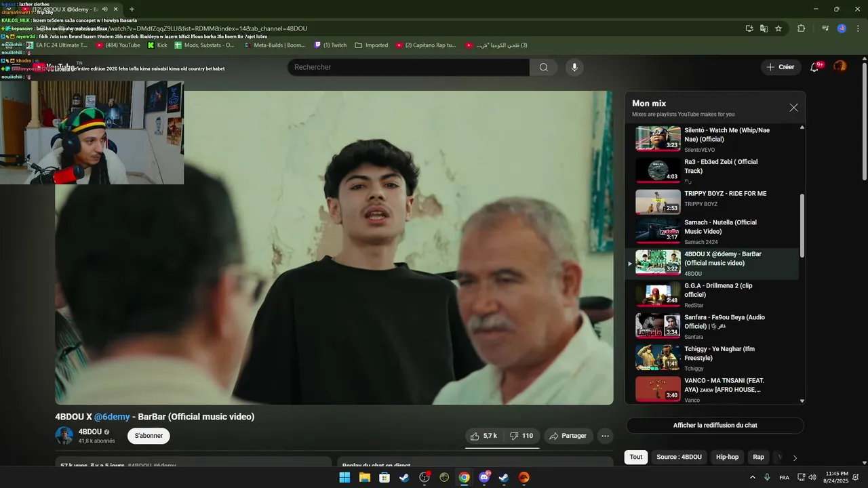
Task: Open the EA app from the taskbar
Action: pos(524,477)
